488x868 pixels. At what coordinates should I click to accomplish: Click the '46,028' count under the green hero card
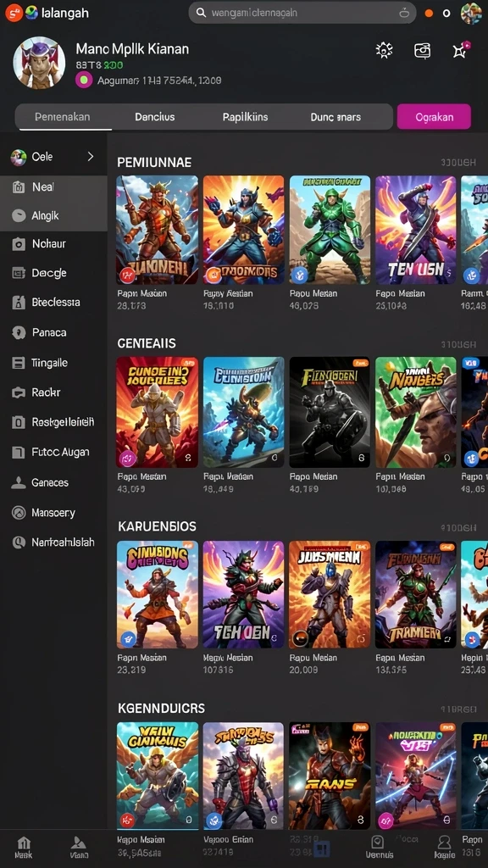pyautogui.click(x=304, y=305)
